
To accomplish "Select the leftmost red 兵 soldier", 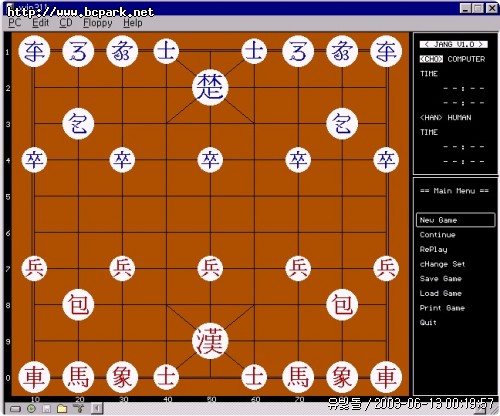I will coord(34,268).
